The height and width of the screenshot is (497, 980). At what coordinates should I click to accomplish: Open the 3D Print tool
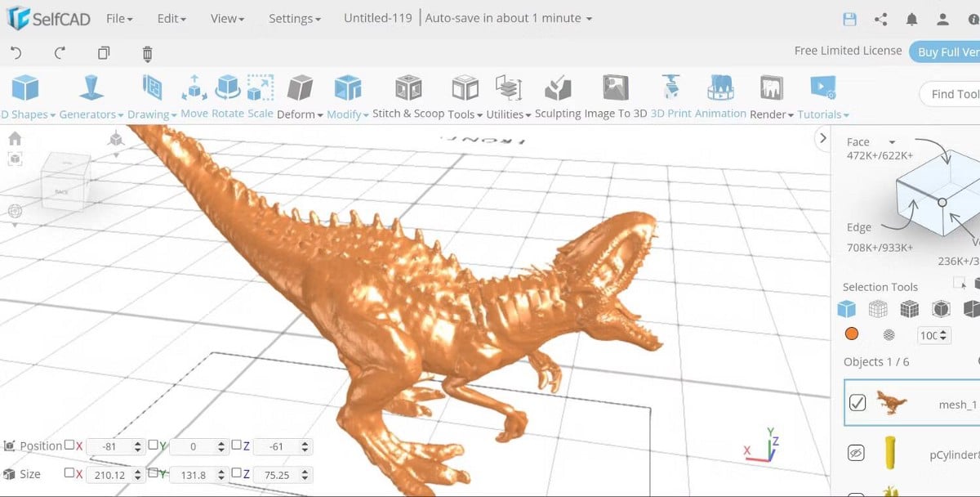tap(670, 89)
